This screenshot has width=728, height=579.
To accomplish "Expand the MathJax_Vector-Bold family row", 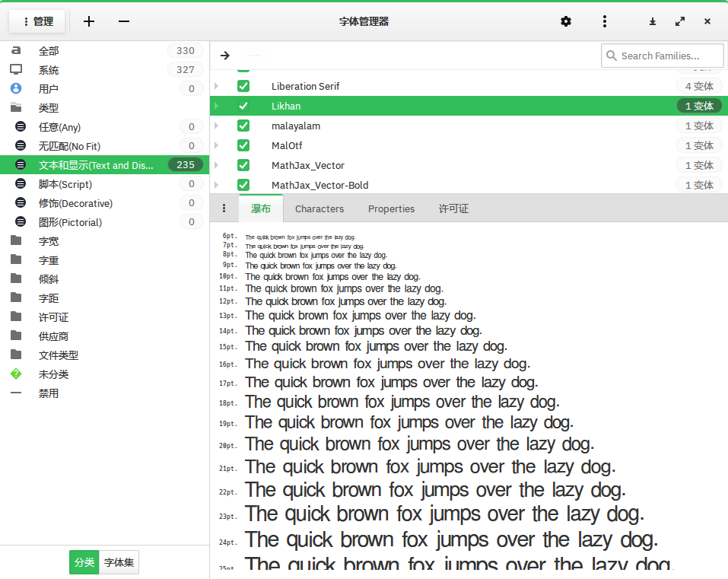I will pyautogui.click(x=216, y=185).
